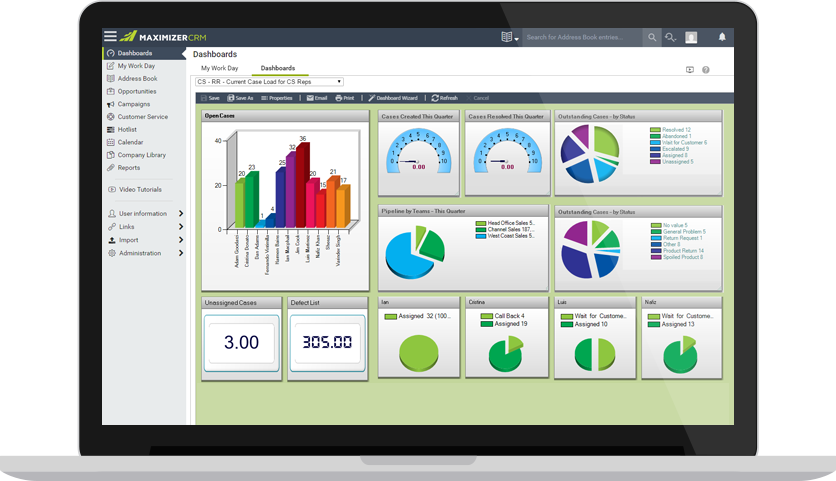Click the question mark help icon
Screen dimensions: 836x481
click(705, 70)
